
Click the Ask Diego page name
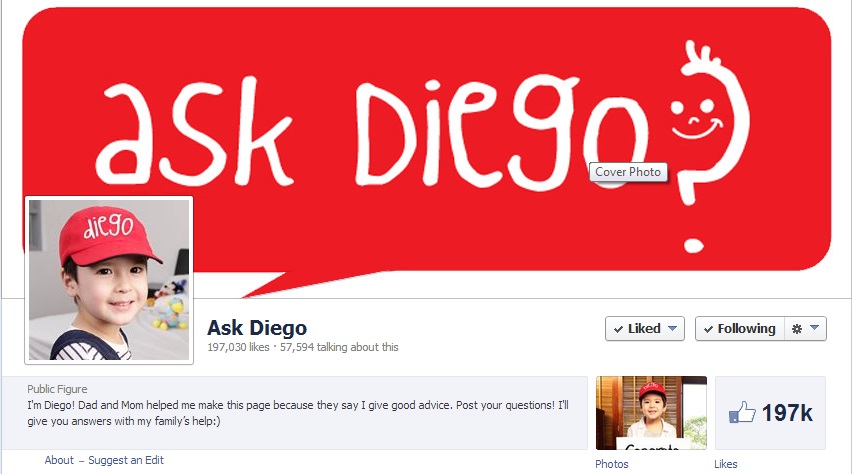click(257, 328)
